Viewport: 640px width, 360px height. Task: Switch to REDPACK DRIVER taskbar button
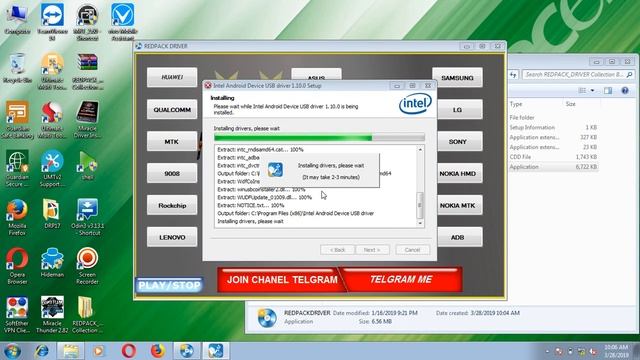[187, 351]
